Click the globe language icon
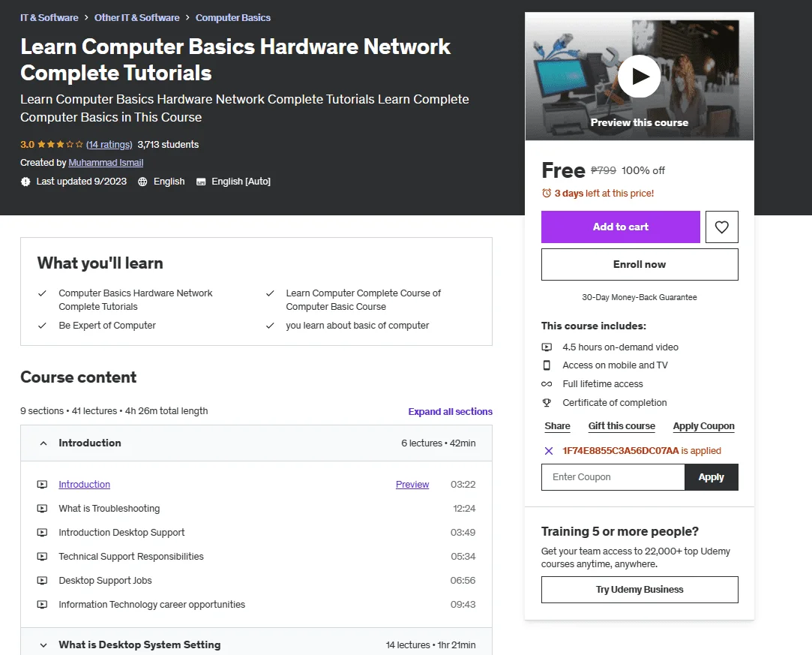Screen dimensions: 812x655 142,182
